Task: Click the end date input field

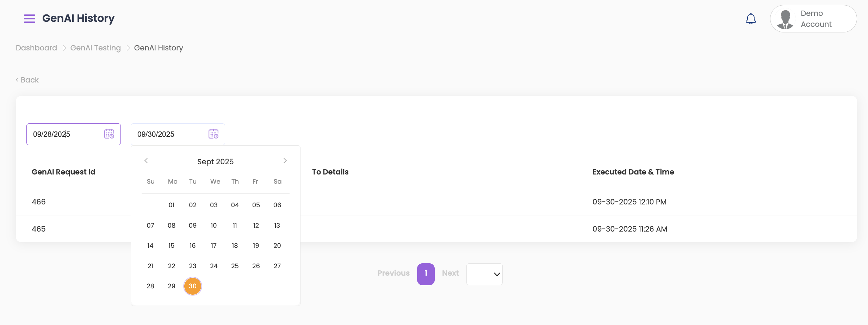Action: 169,134
